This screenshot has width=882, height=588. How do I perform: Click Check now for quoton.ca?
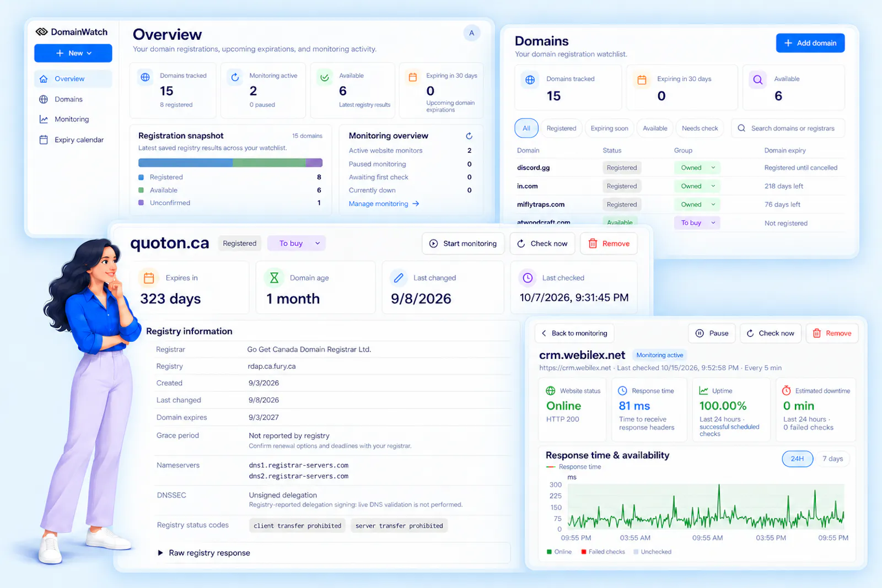click(542, 244)
